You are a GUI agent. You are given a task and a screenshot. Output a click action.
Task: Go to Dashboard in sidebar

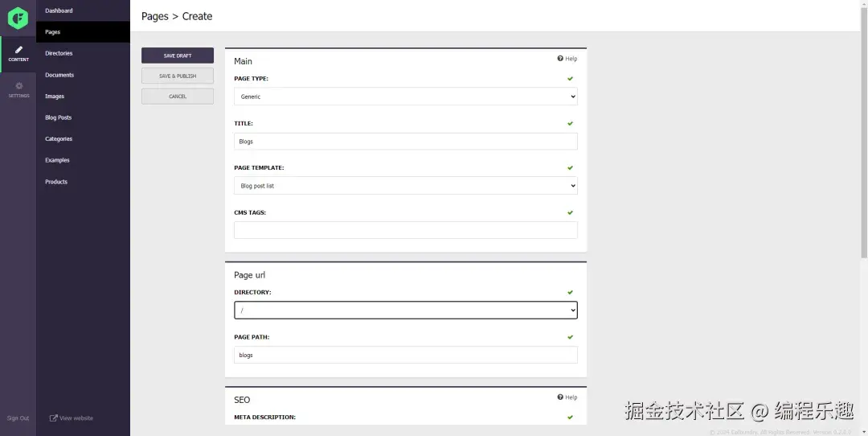(83, 10)
